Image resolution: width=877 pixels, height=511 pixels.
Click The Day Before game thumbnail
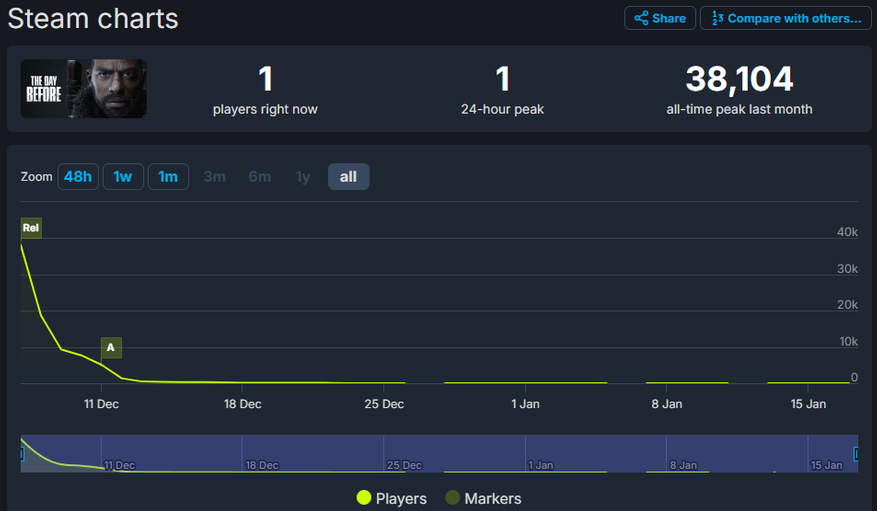(x=84, y=88)
